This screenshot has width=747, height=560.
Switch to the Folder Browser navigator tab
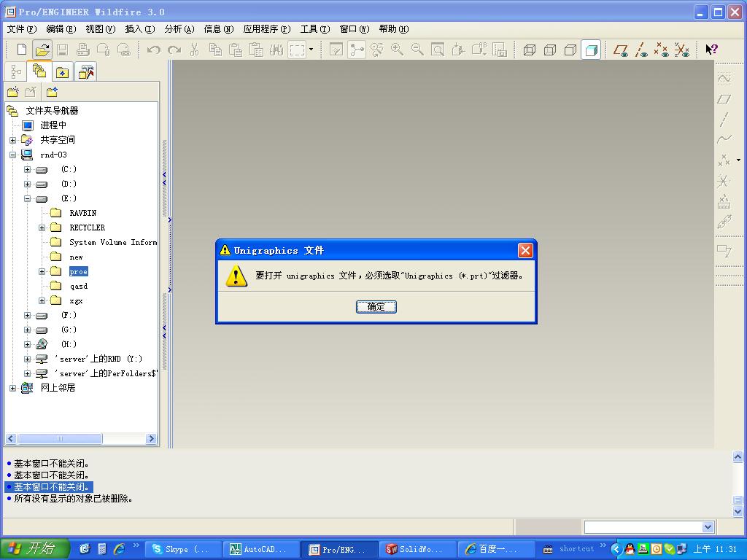pyautogui.click(x=39, y=71)
